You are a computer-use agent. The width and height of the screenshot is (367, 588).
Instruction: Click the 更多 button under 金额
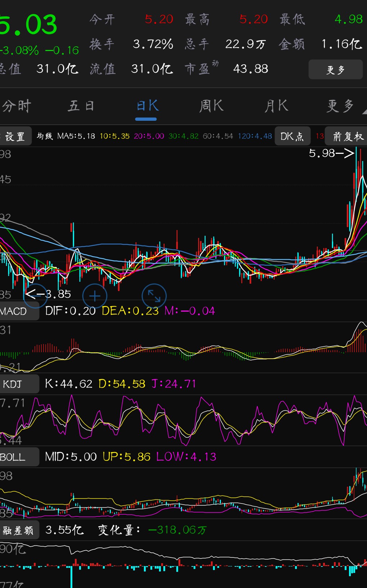(335, 70)
